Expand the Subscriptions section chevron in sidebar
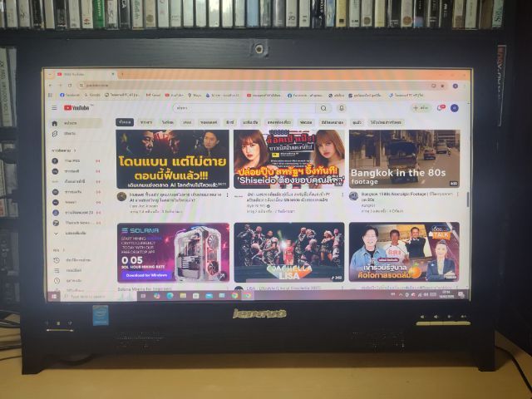This screenshot has width=532, height=399. [x=75, y=150]
